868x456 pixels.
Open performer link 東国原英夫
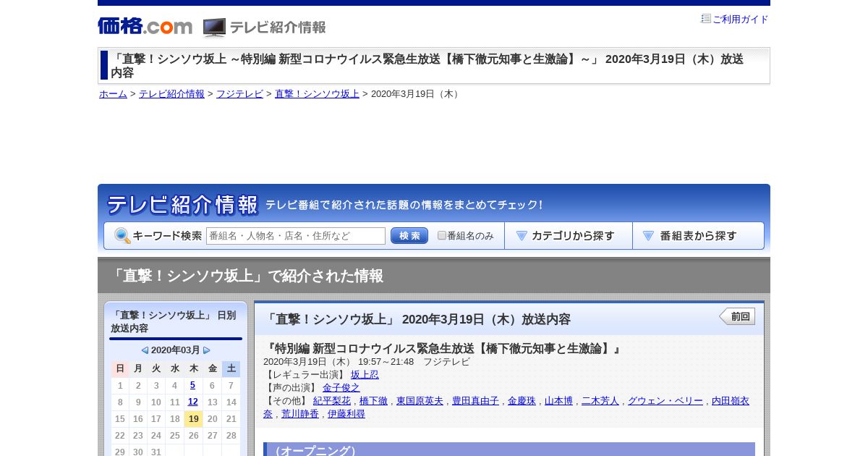pyautogui.click(x=420, y=401)
